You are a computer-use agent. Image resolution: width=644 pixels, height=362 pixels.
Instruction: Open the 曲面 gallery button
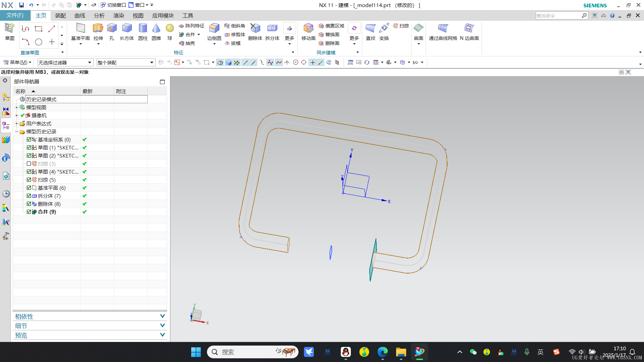pos(419,34)
